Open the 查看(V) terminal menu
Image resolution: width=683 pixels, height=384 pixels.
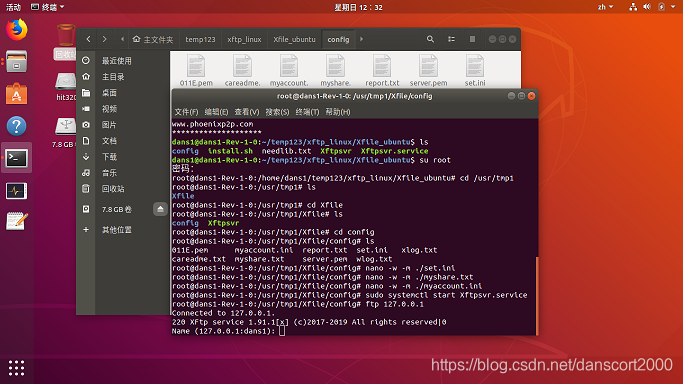[247, 112]
